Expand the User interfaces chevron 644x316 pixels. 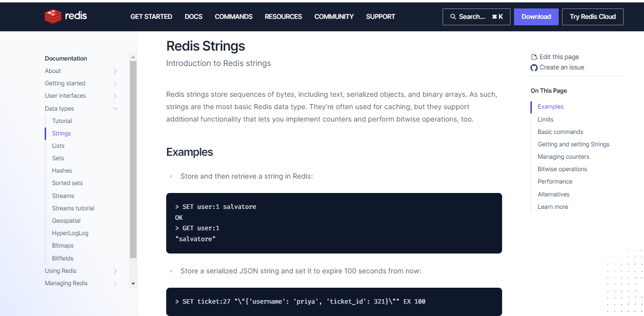(115, 96)
